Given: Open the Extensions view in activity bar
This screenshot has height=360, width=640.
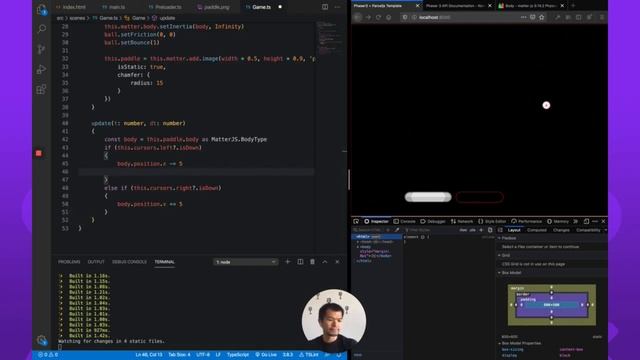Looking at the screenshot, I should click(x=41, y=89).
